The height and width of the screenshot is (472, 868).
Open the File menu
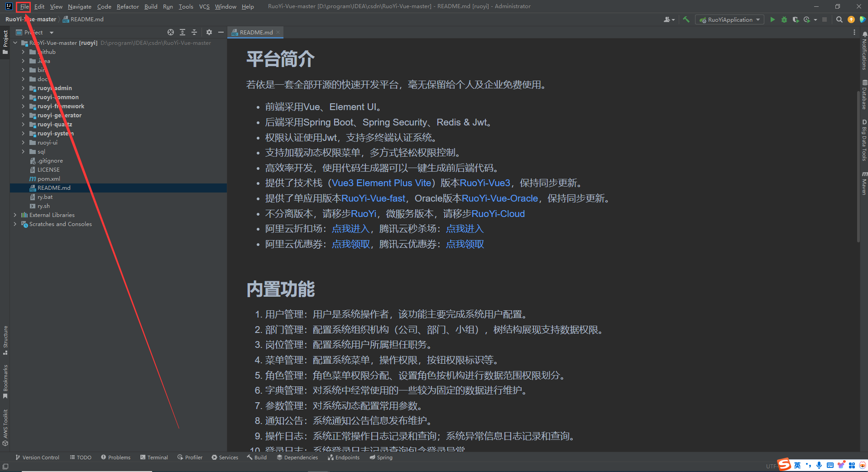[x=24, y=6]
